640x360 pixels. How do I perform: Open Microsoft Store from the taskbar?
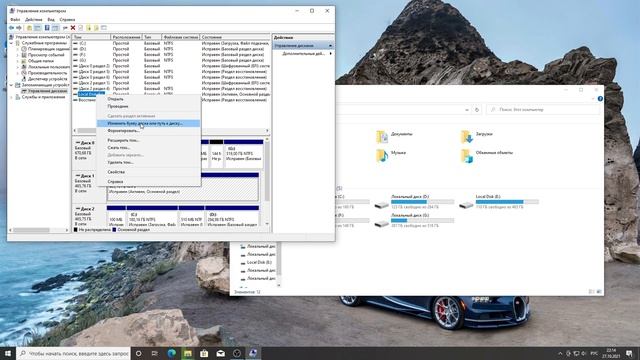pyautogui.click(x=204, y=353)
